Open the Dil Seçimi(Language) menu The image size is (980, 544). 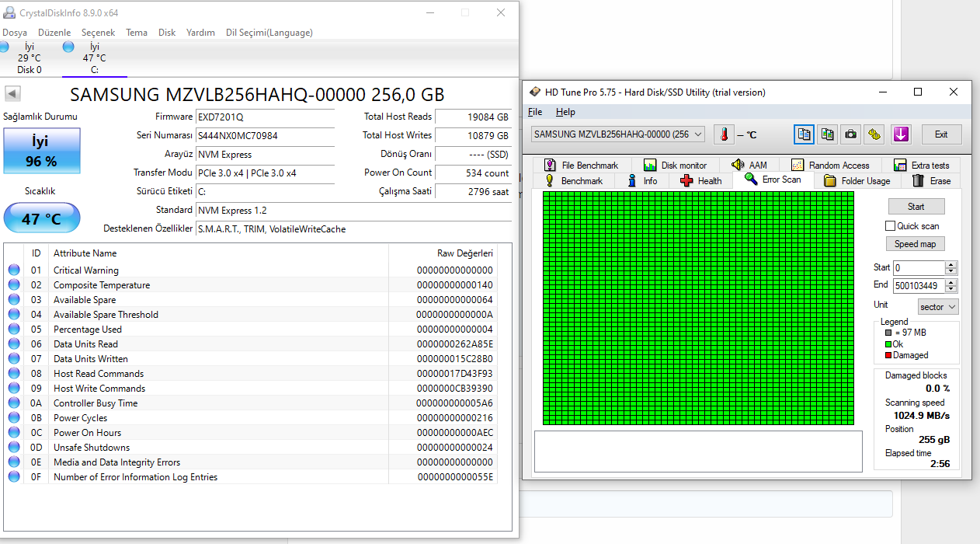click(269, 33)
